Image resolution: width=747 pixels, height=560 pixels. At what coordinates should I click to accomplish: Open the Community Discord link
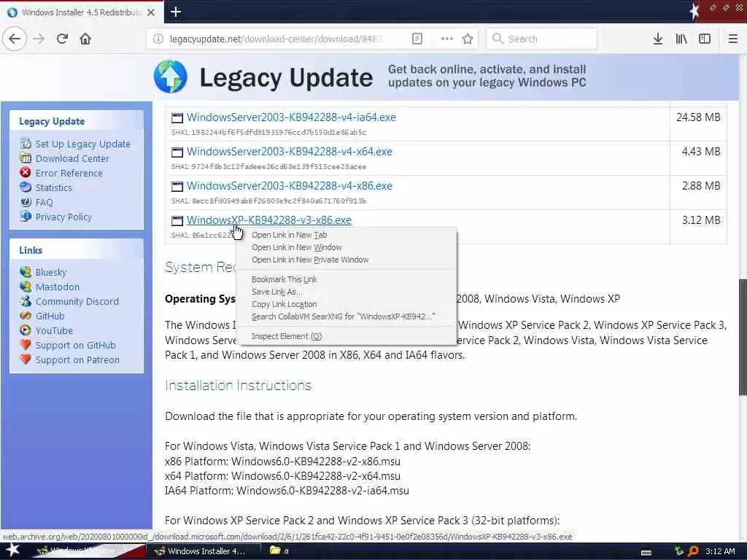pyautogui.click(x=77, y=301)
